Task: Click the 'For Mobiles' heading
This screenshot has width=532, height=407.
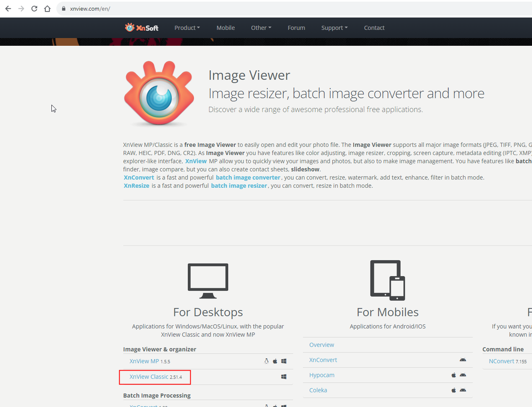Action: tap(387, 312)
